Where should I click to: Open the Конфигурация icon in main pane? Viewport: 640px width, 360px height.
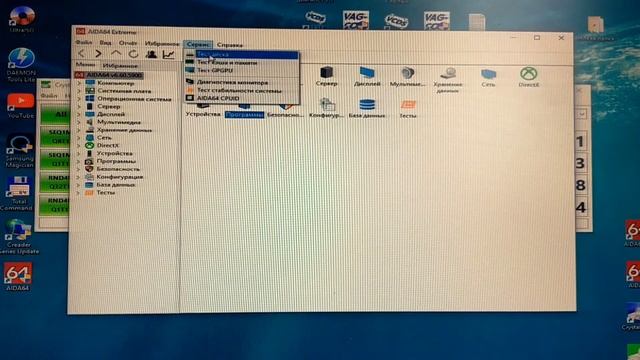[326, 108]
